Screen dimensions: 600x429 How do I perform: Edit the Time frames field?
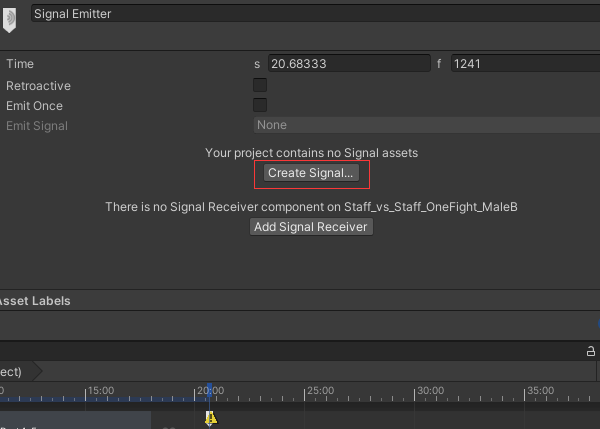[525, 64]
